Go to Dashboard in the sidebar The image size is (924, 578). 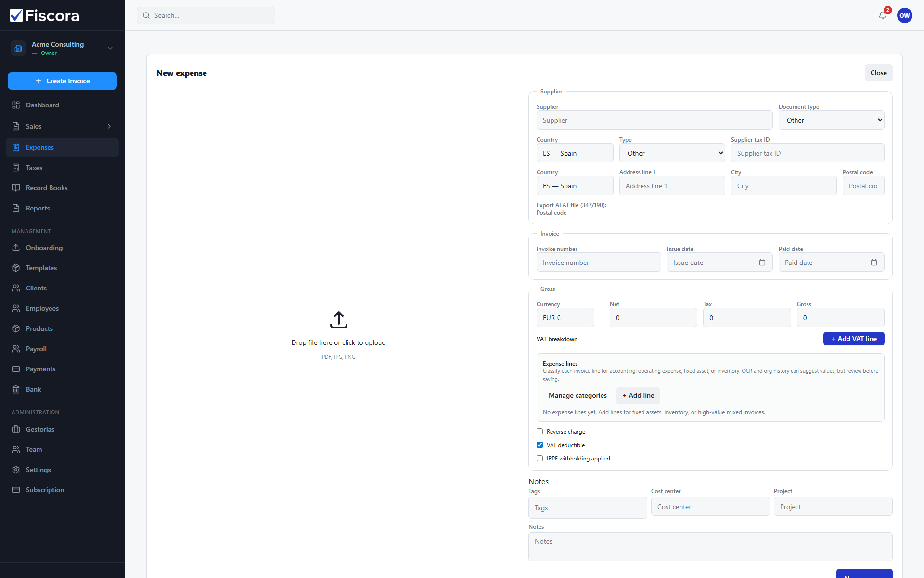coord(62,105)
